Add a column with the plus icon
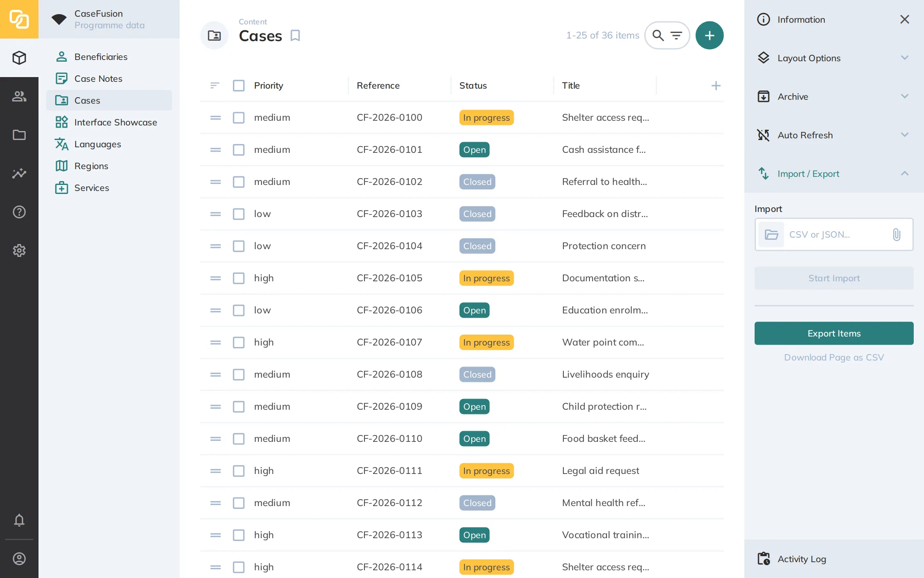The image size is (924, 578). tap(716, 86)
